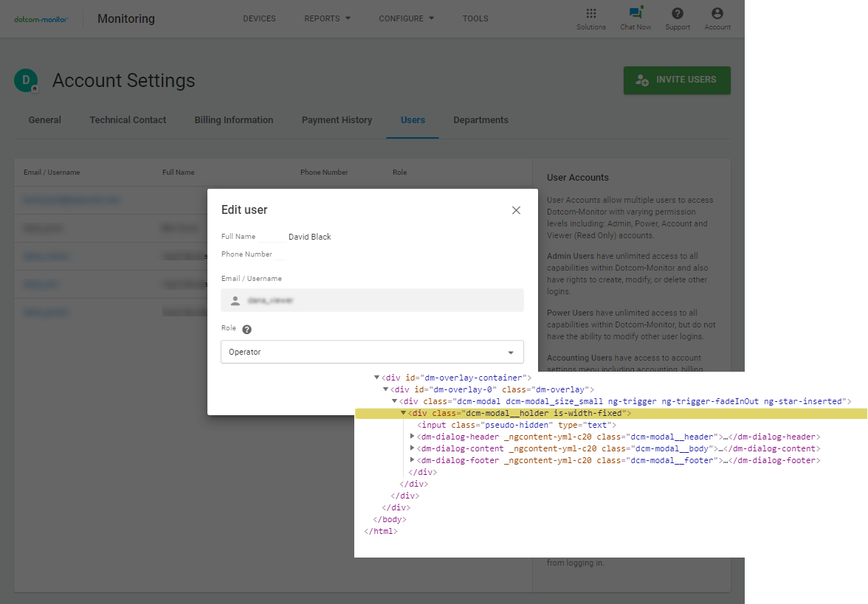Open Chat Now icon

(x=635, y=14)
